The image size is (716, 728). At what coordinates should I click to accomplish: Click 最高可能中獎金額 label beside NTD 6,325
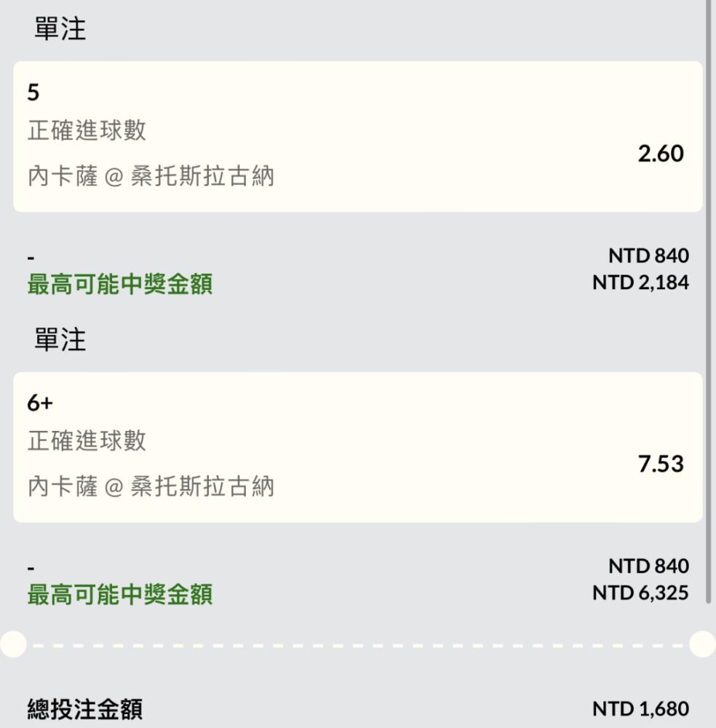pyautogui.click(x=120, y=594)
